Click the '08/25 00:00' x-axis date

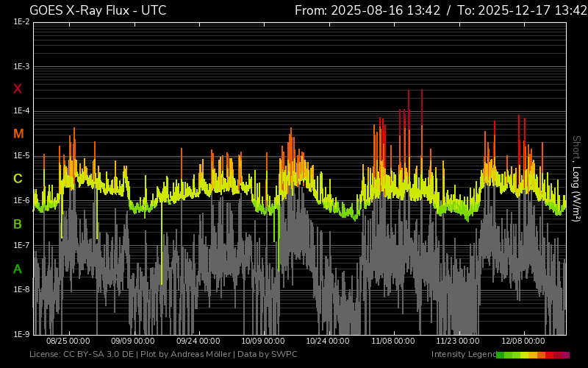[x=68, y=341]
